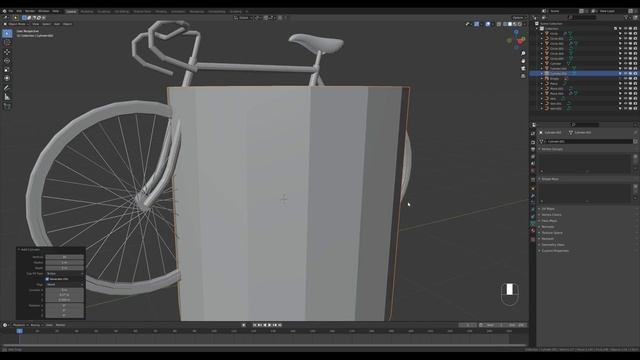640x360 pixels.
Task: Toggle eye visibility for first Circle object
Action: pos(625,33)
